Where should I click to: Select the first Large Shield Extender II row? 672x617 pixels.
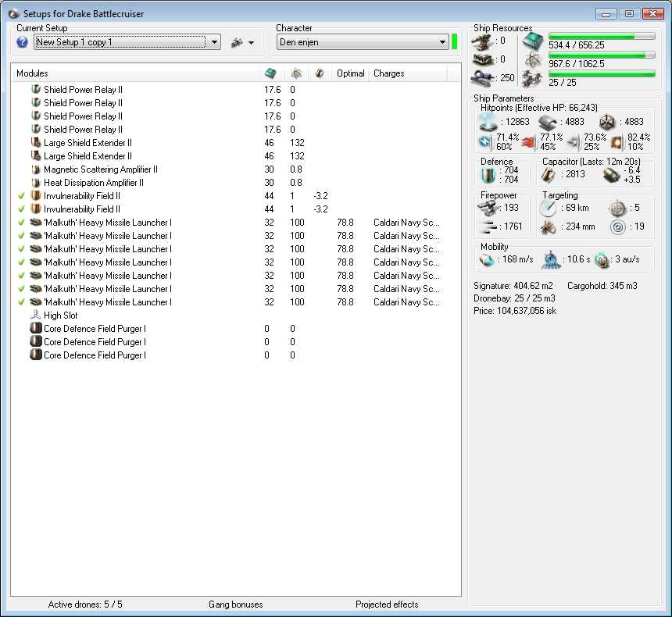[236, 143]
